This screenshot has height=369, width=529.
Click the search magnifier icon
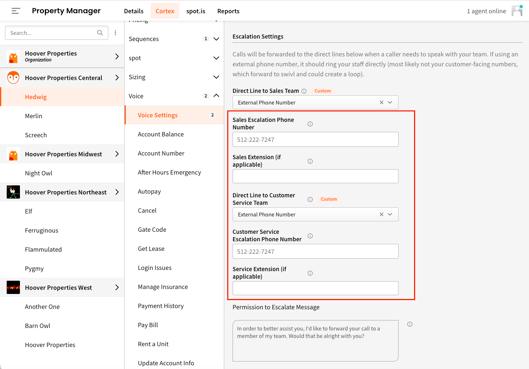[x=100, y=33]
